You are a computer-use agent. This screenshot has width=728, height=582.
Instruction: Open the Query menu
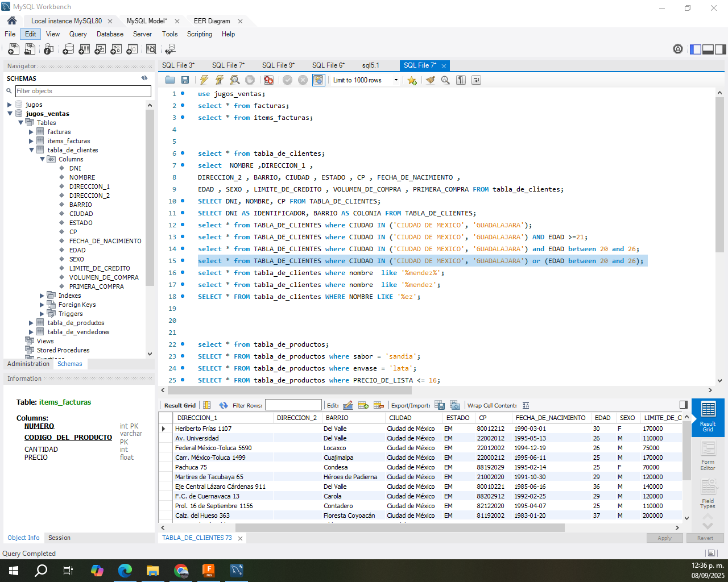coord(78,34)
